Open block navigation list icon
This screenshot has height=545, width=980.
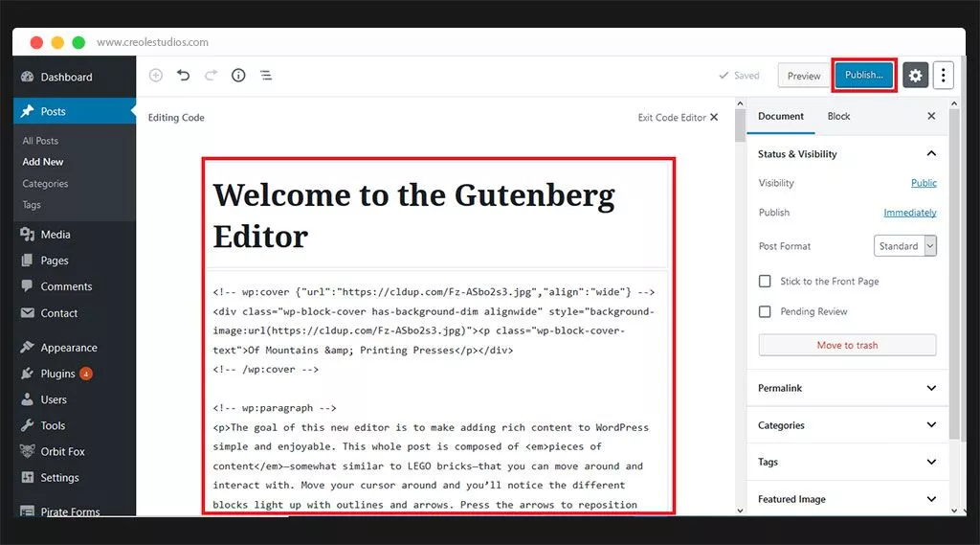pyautogui.click(x=266, y=75)
